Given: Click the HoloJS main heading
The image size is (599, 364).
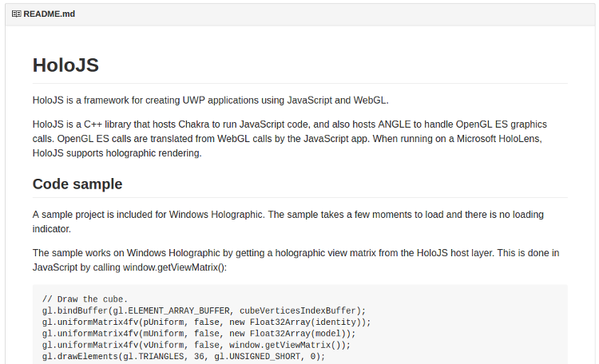Looking at the screenshot, I should pyautogui.click(x=65, y=65).
